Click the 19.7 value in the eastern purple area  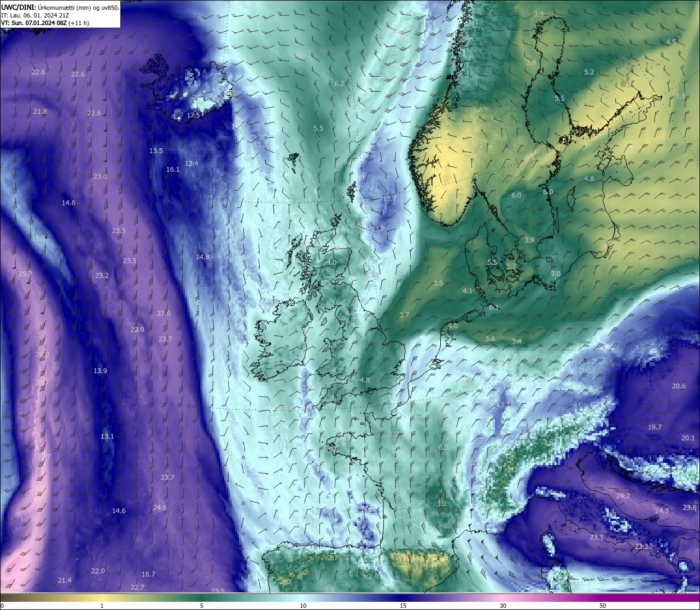click(x=655, y=427)
